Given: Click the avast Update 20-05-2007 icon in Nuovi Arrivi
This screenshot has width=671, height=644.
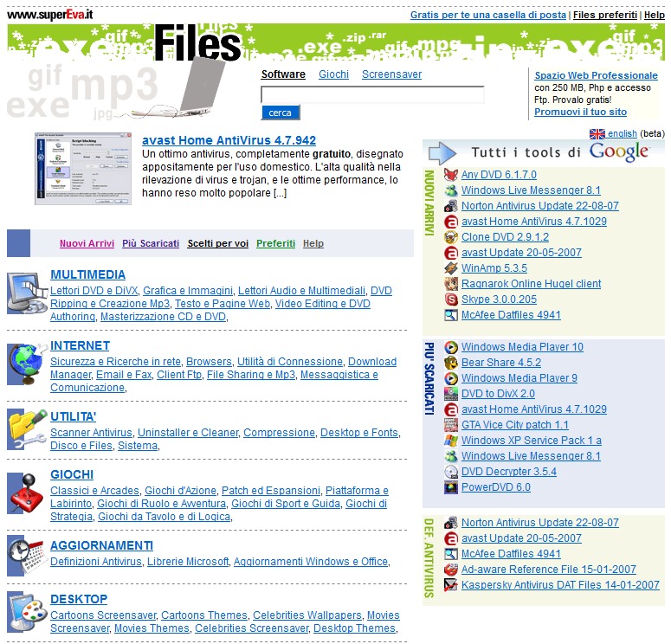Looking at the screenshot, I should click(450, 253).
